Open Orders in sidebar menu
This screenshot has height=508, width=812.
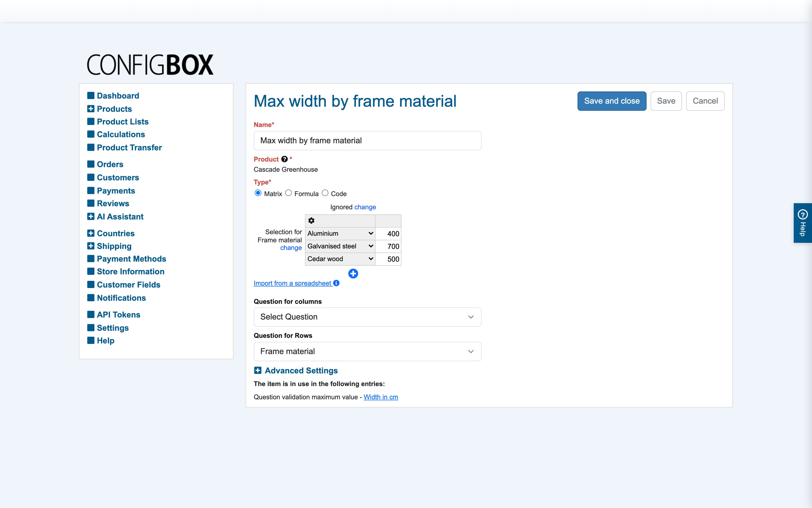coord(110,164)
